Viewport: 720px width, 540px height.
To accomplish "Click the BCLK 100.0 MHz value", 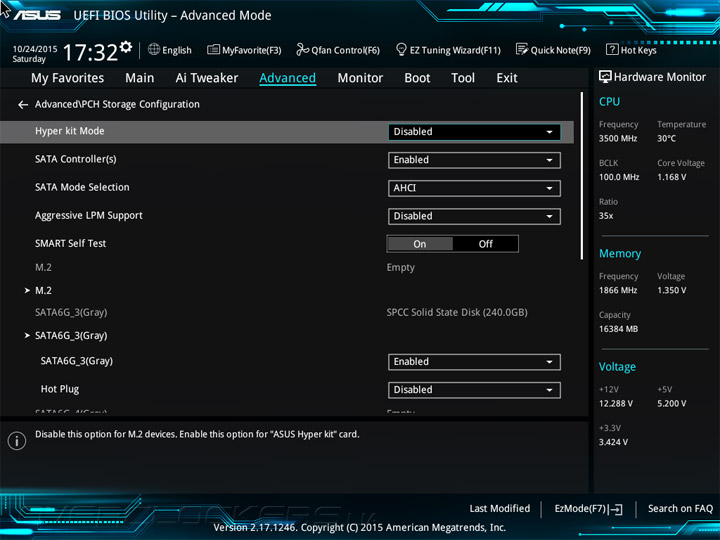I will (x=619, y=177).
